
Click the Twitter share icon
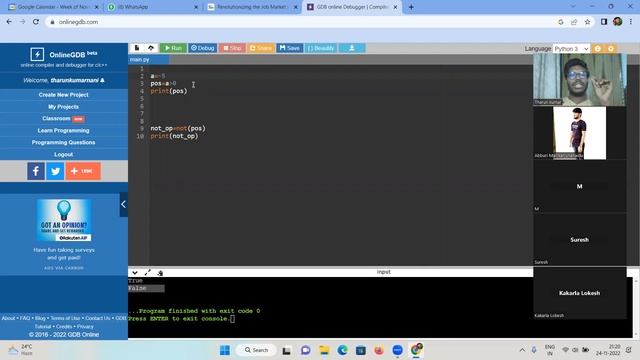tap(55, 171)
